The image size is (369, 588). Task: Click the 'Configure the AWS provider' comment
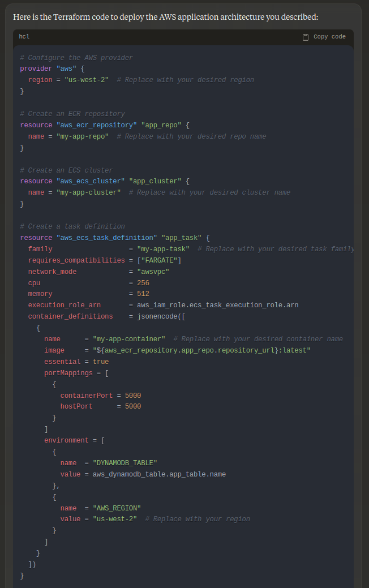[76, 58]
